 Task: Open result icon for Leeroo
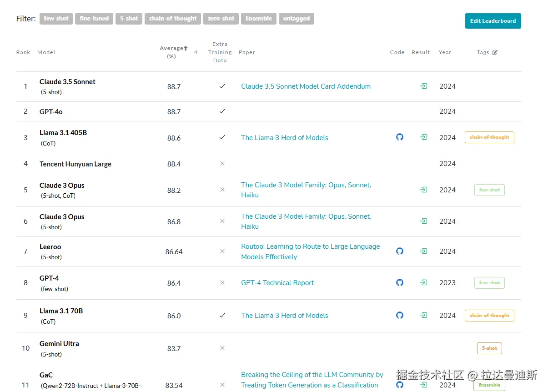tap(423, 251)
